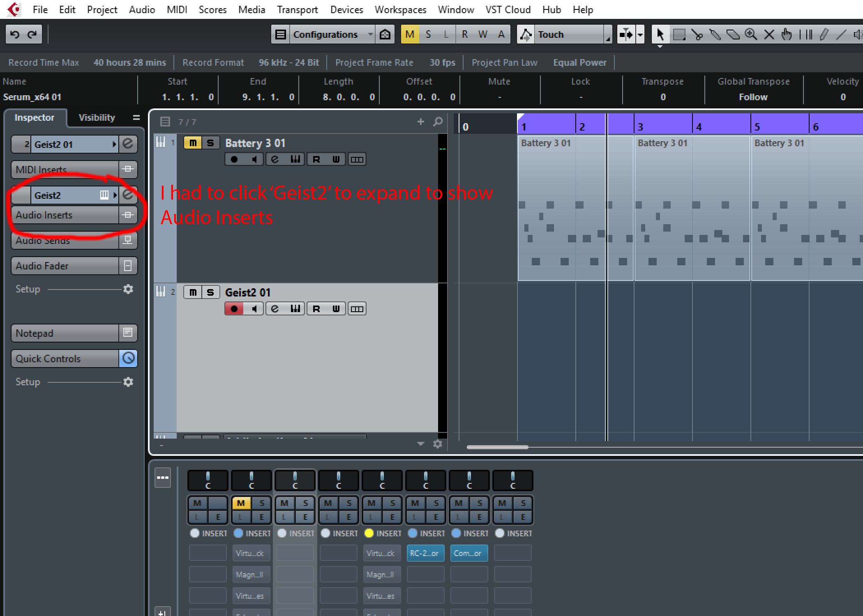
Task: Adjust the last mixer channel pan control
Action: coord(512,480)
